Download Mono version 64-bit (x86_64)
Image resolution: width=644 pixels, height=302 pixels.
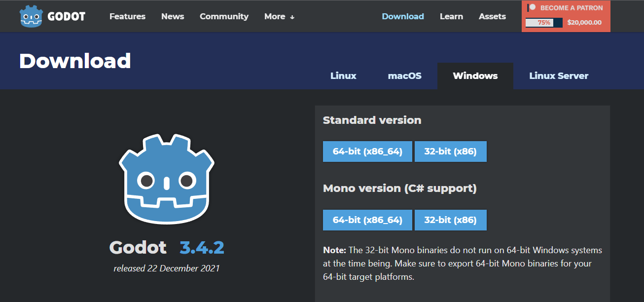[x=367, y=220]
